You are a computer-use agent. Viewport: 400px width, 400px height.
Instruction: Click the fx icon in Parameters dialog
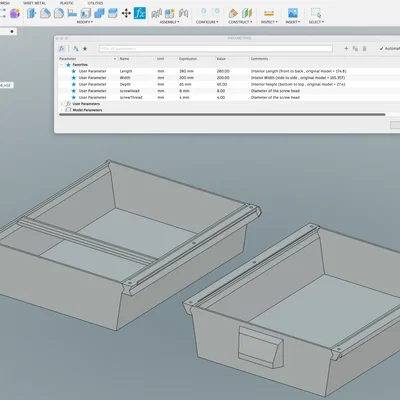pos(62,49)
